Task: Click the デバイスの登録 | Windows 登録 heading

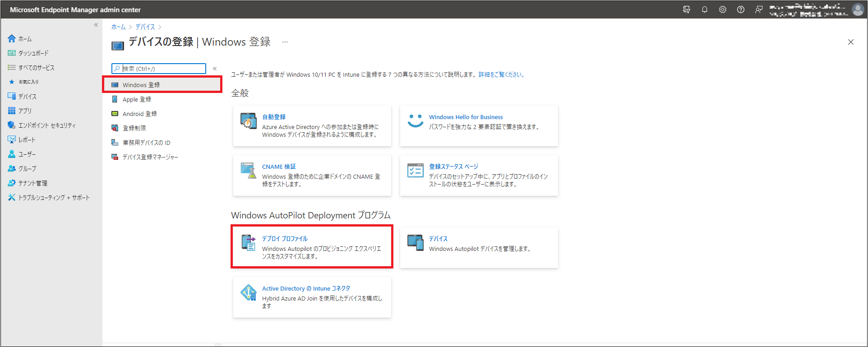Action: click(x=200, y=42)
